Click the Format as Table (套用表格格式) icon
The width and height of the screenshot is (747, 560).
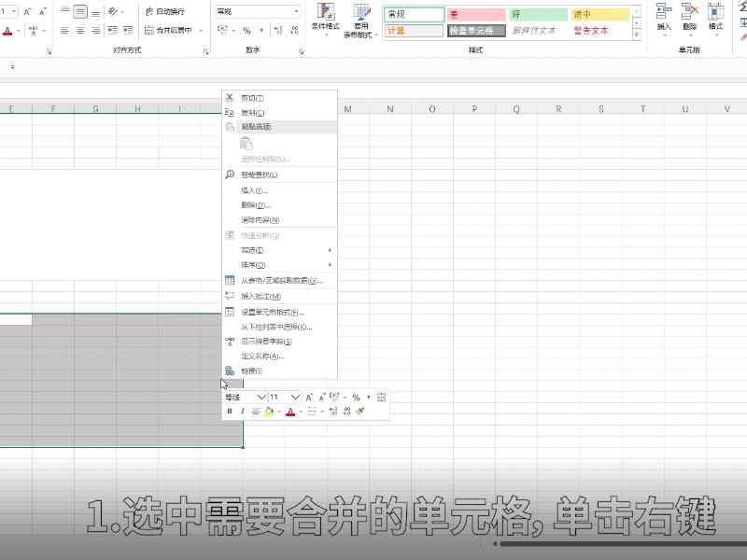359,14
